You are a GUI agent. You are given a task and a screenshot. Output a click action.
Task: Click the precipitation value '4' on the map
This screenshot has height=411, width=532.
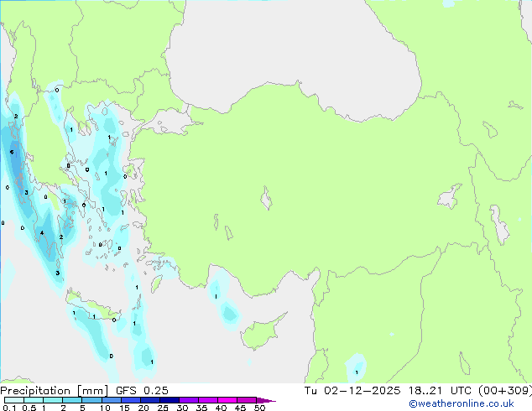pyautogui.click(x=42, y=232)
